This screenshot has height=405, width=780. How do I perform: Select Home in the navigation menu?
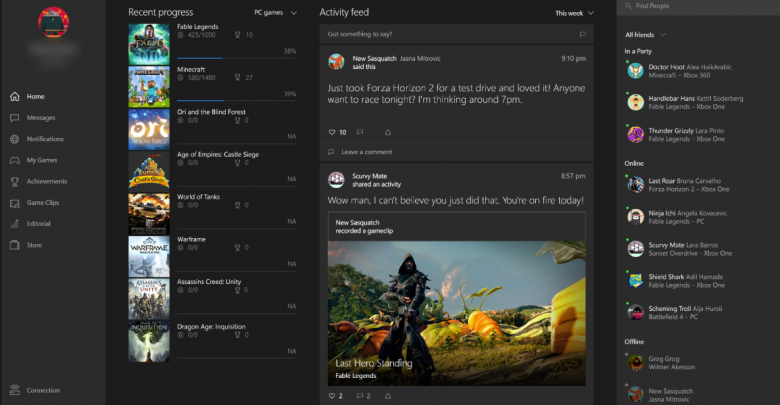click(x=36, y=97)
